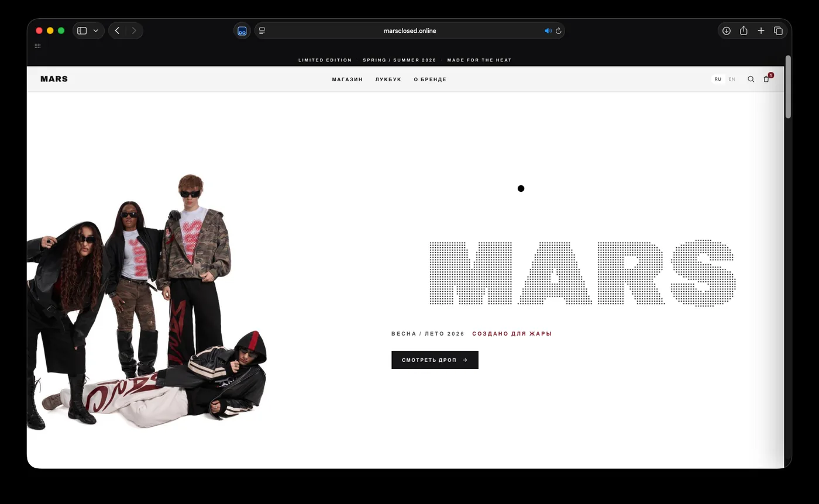Click the LIMITED EDITION banner text
The image size is (819, 504).
(325, 60)
